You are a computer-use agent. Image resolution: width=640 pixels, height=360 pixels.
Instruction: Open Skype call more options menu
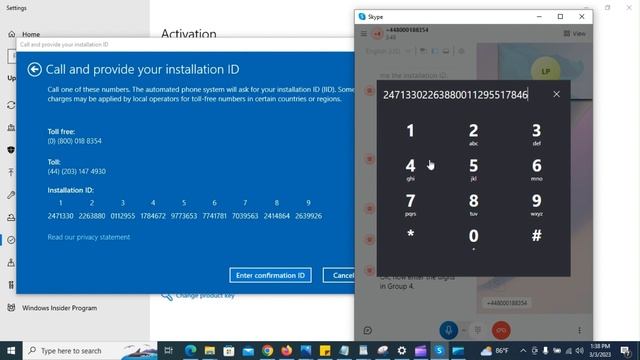click(580, 330)
